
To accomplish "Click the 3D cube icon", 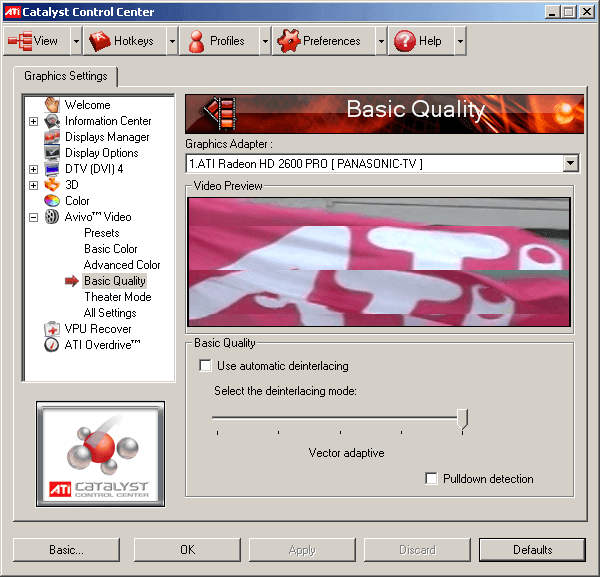I will [x=52, y=185].
